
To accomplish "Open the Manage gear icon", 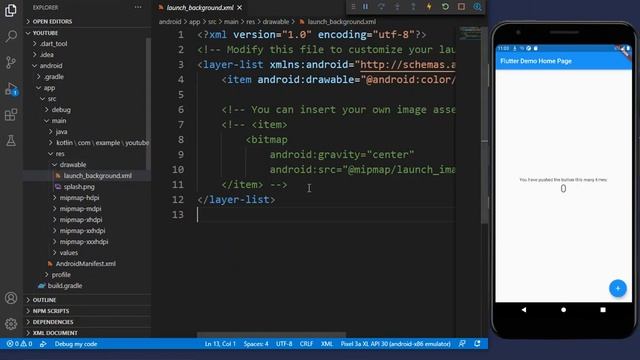I will [x=11, y=324].
